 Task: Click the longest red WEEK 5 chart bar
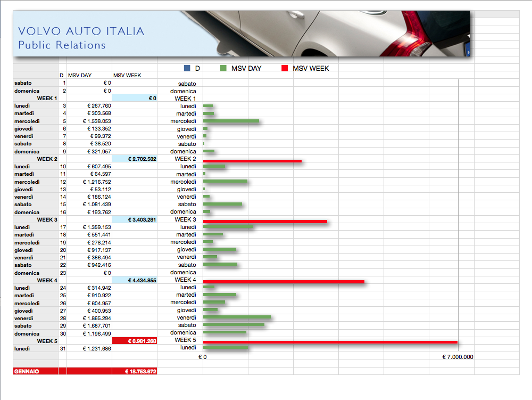coord(330,342)
